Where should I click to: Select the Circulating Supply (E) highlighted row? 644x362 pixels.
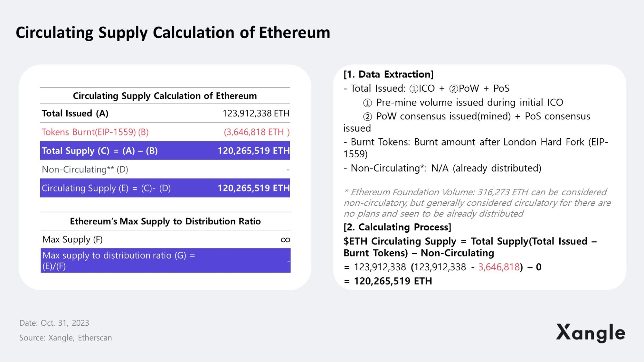[x=165, y=188]
